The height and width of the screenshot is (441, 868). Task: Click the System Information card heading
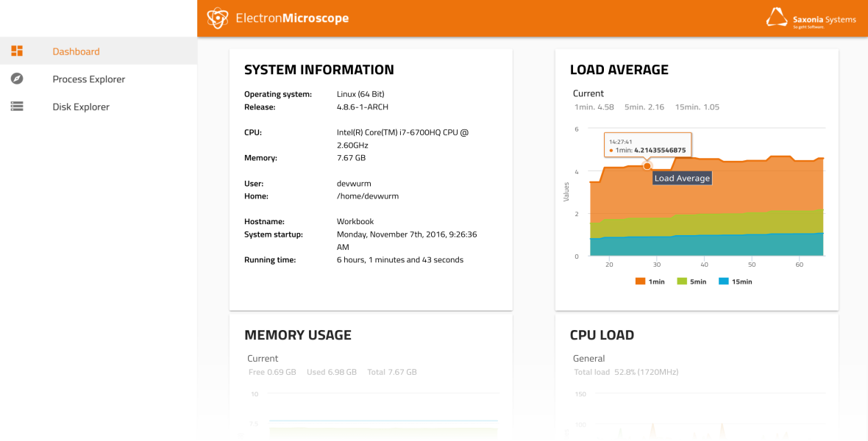[x=319, y=70]
